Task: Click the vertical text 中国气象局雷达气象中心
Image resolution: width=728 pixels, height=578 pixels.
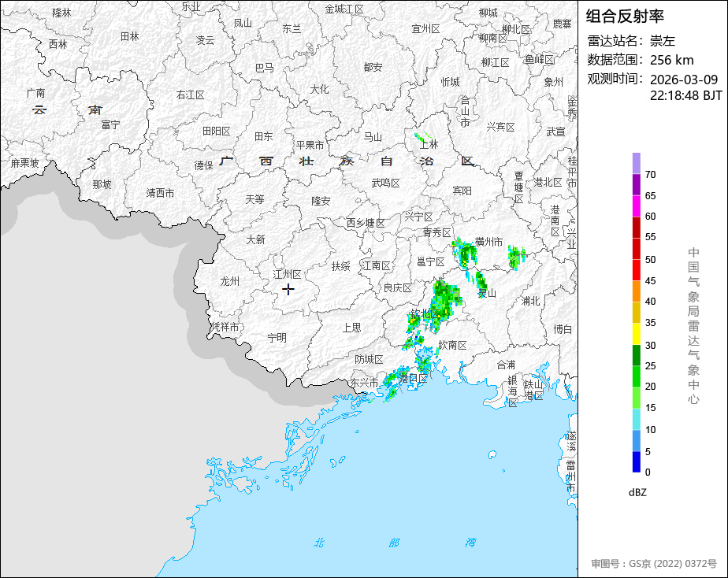Action: 693,326
